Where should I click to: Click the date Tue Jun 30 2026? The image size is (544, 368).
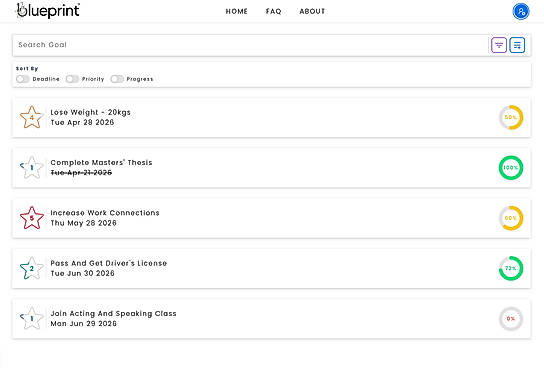[82, 273]
